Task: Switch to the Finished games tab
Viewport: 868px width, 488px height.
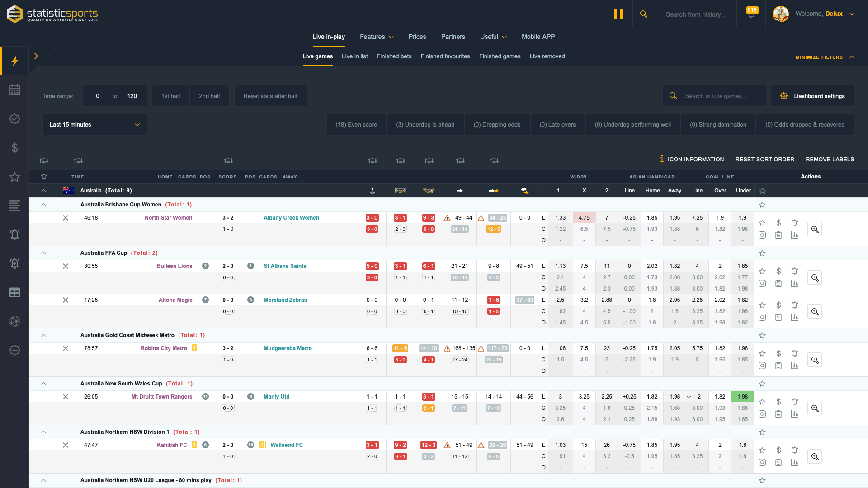Action: (500, 56)
